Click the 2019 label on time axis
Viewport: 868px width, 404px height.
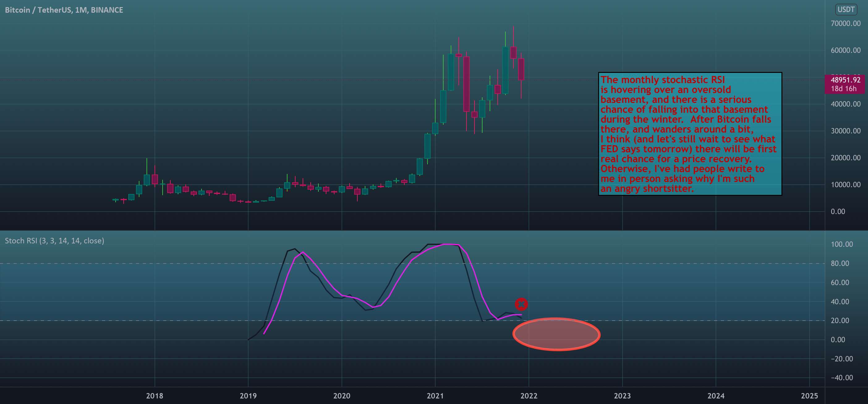(248, 396)
